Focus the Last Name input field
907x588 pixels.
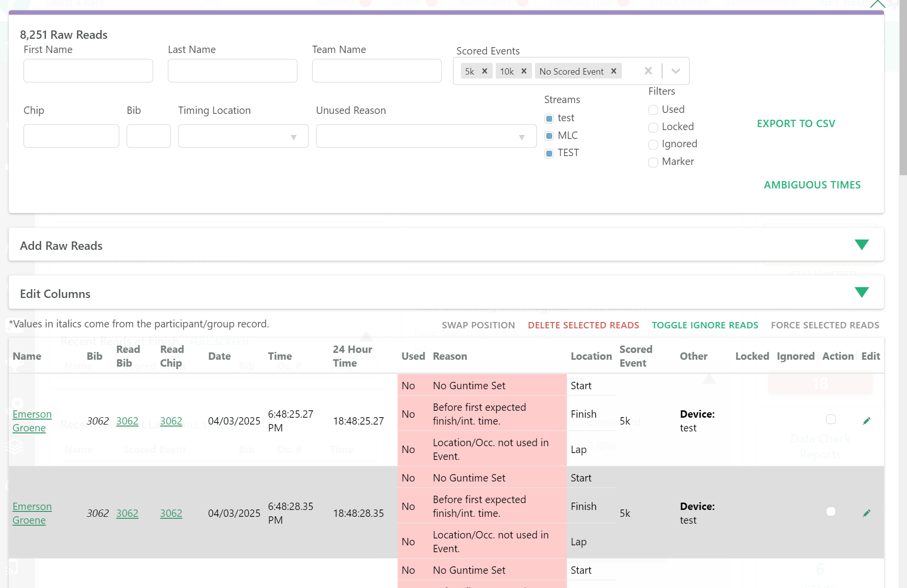pos(233,71)
